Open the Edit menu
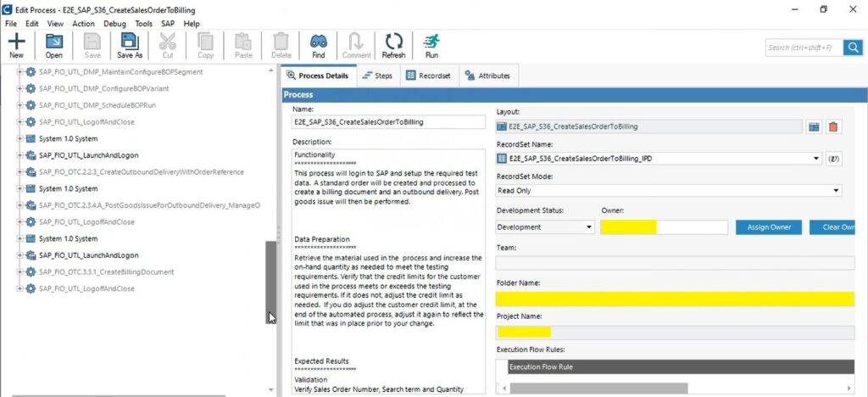868x397 pixels. point(32,24)
